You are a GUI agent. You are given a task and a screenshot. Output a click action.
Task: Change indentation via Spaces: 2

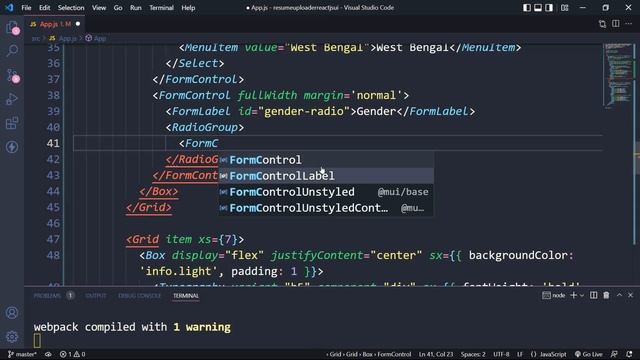(x=473, y=354)
